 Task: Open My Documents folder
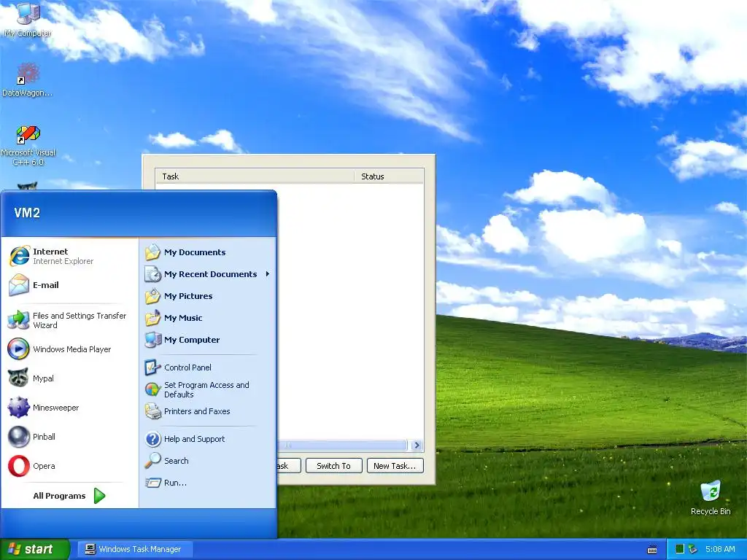tap(208, 252)
